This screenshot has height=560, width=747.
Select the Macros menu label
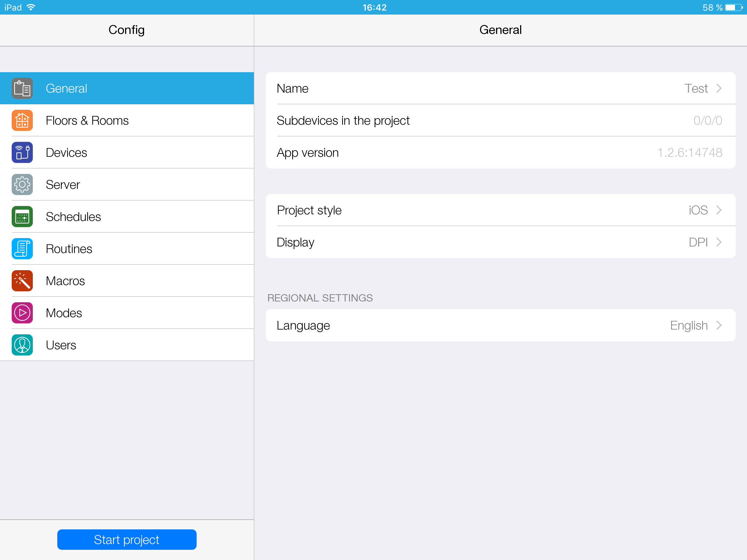(65, 281)
